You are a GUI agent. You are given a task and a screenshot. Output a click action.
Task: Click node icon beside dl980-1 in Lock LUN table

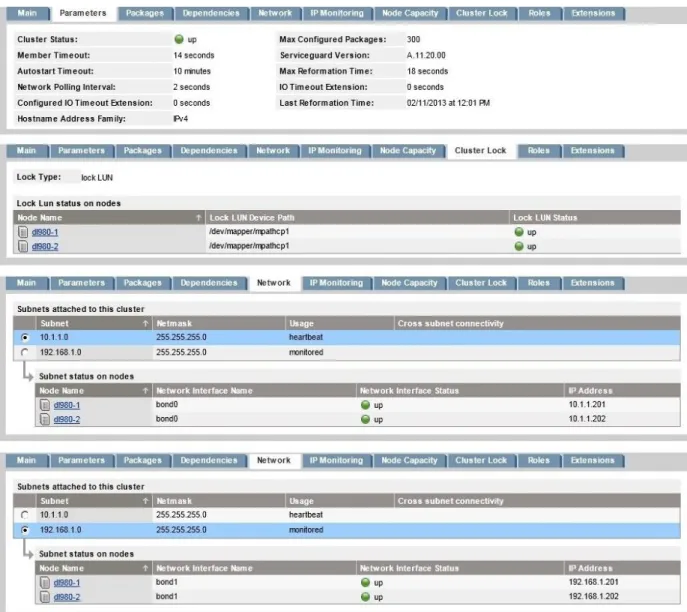click(23, 232)
